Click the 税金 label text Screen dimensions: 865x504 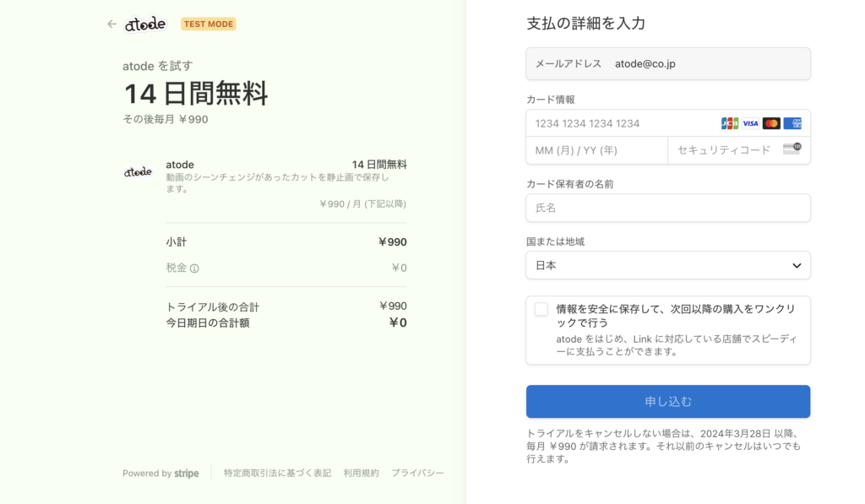tap(177, 268)
